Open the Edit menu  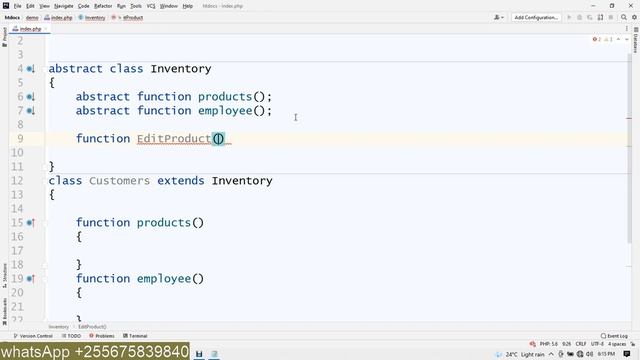(x=30, y=6)
